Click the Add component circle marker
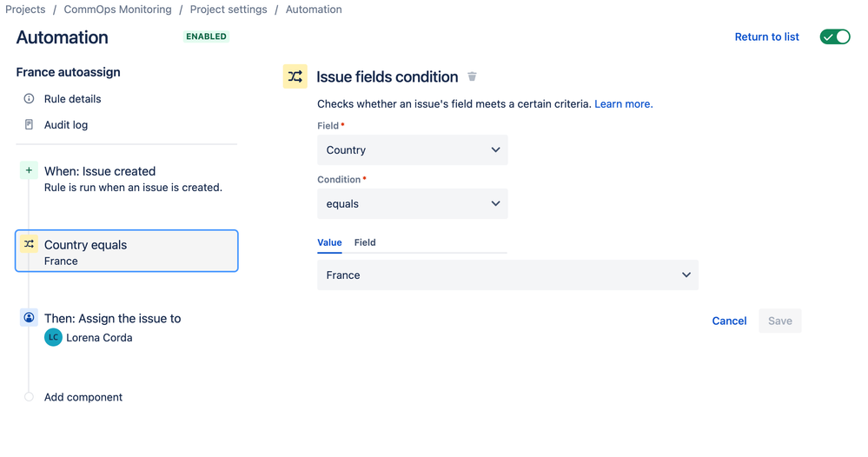 coord(29,397)
